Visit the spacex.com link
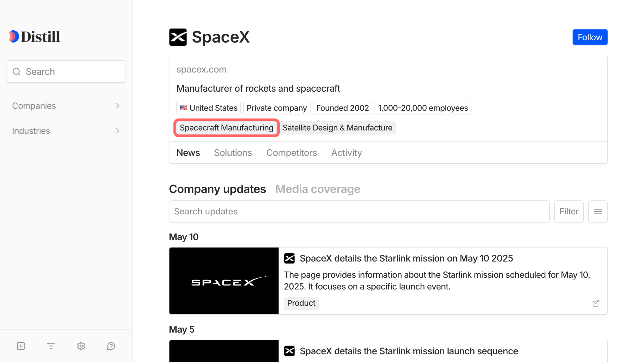Viewport: 644px width, 362px height. 201,69
